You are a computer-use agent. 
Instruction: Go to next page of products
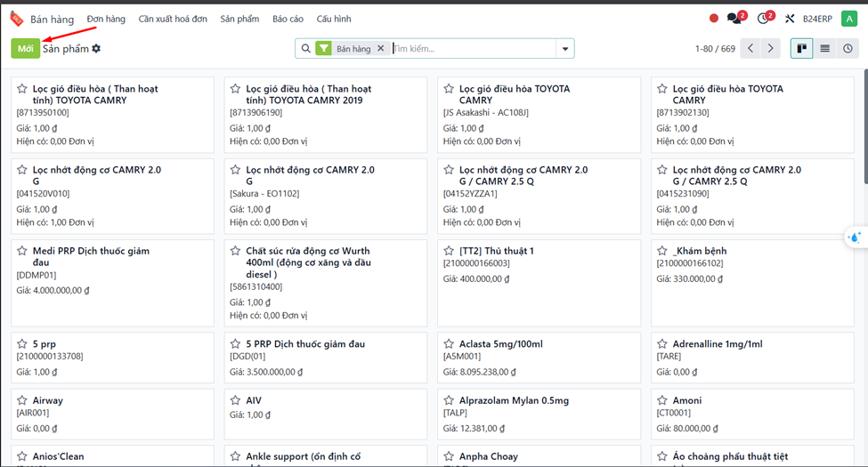[x=771, y=48]
